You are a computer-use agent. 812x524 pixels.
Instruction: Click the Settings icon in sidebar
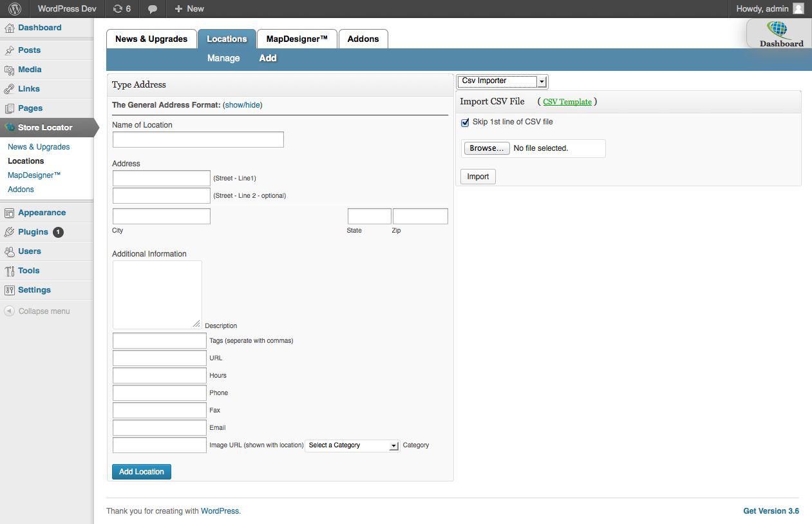pos(9,290)
